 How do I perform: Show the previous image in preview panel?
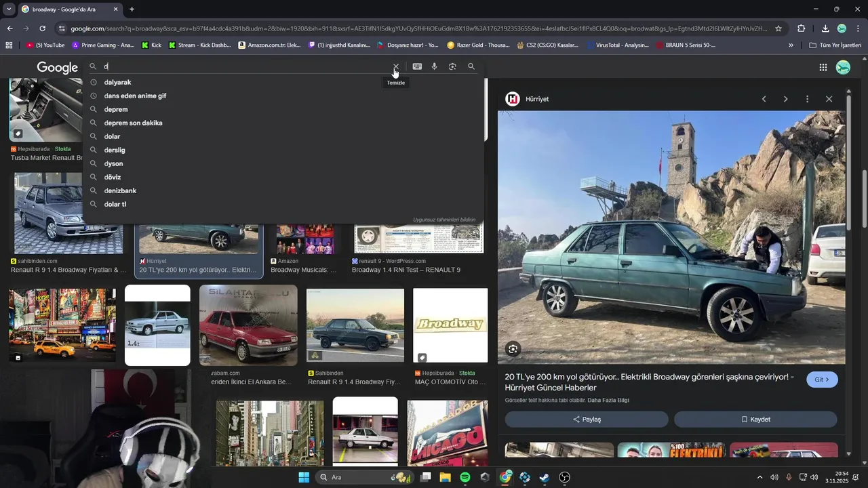click(x=764, y=99)
